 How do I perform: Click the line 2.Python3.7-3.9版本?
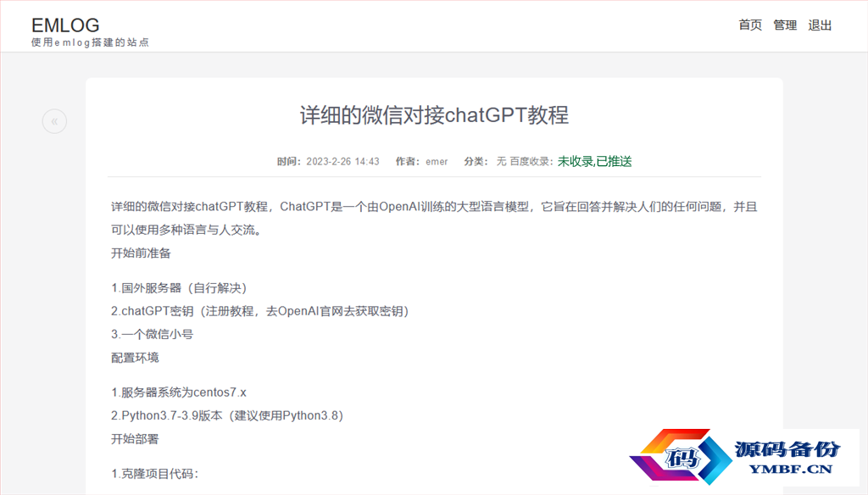click(227, 416)
